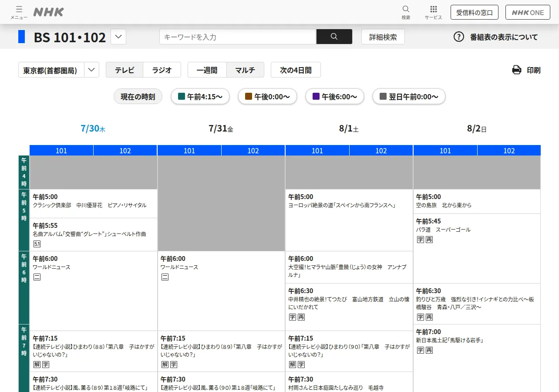Select the 一週間 view
The height and width of the screenshot is (392, 559).
point(207,70)
